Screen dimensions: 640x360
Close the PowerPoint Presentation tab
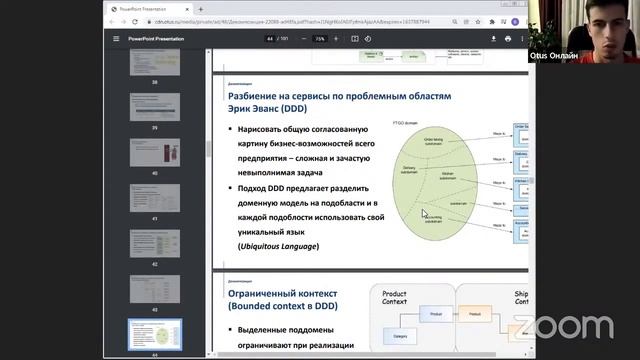187,9
